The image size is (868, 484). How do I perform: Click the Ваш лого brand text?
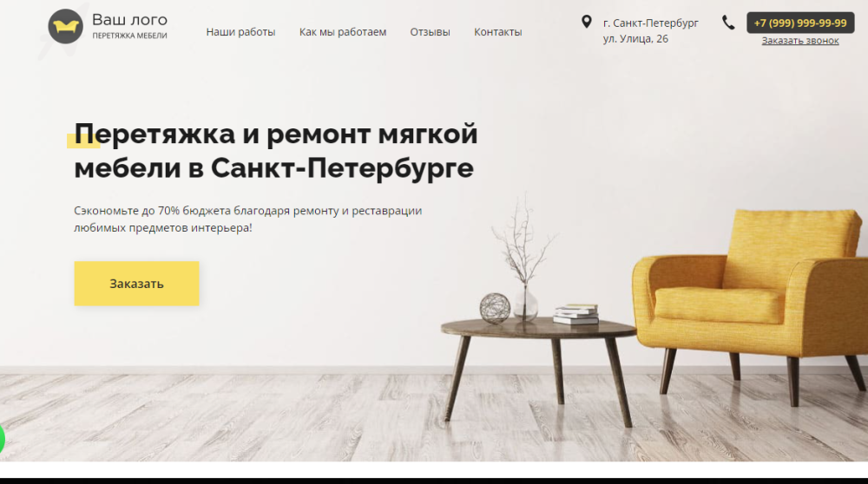[129, 20]
